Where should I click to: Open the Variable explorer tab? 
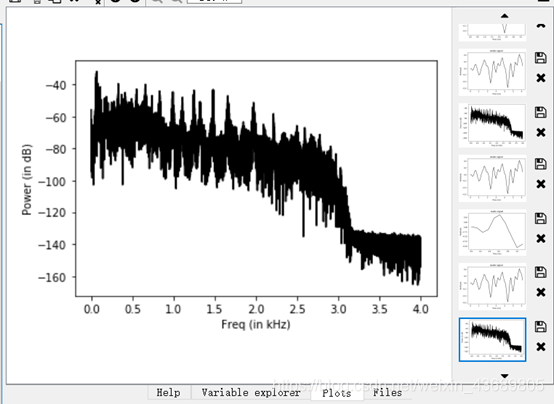(251, 393)
